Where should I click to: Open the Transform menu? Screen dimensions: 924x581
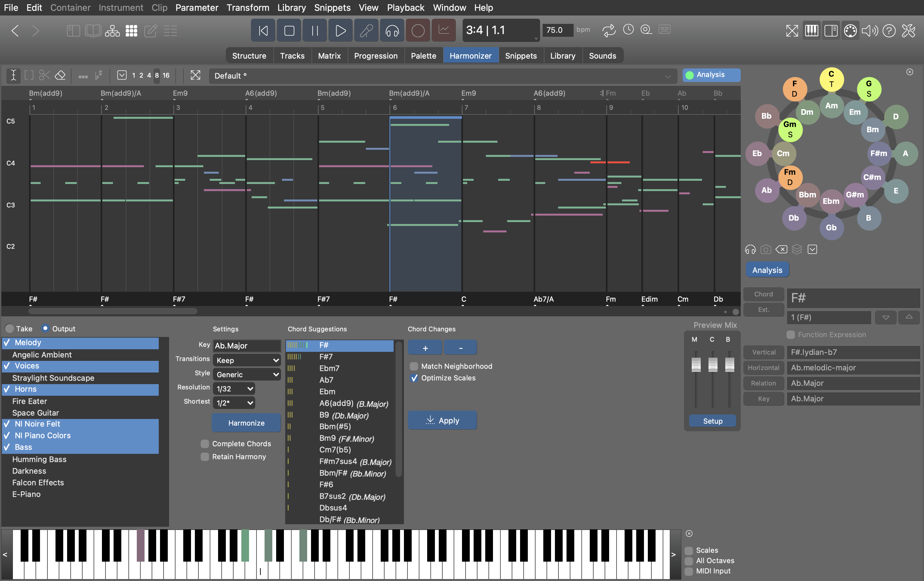pos(247,7)
